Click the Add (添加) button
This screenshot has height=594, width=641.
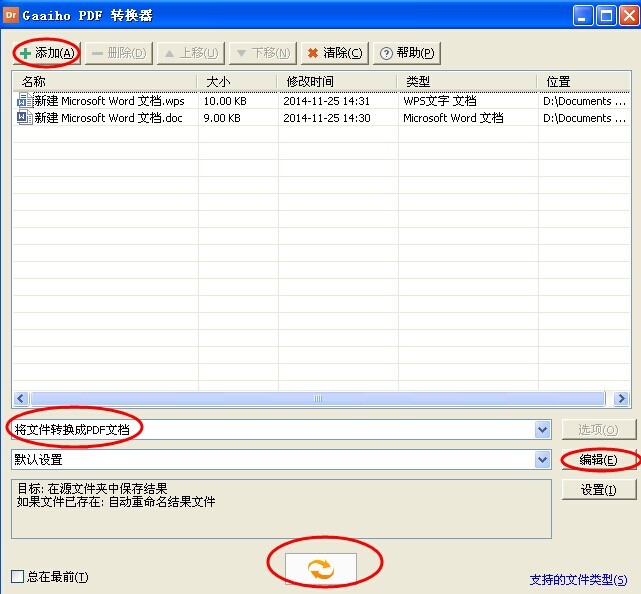pos(47,53)
